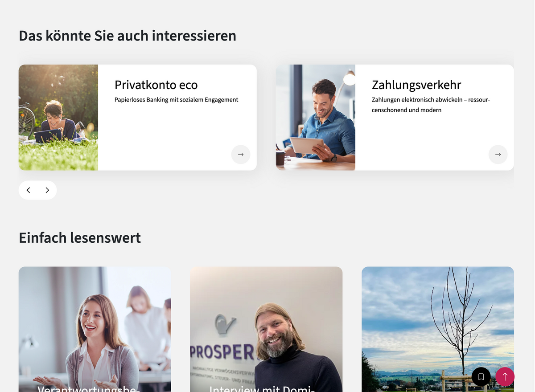The width and height of the screenshot is (535, 392).
Task: Click the woman on grass thumbnail
Action: click(x=58, y=118)
